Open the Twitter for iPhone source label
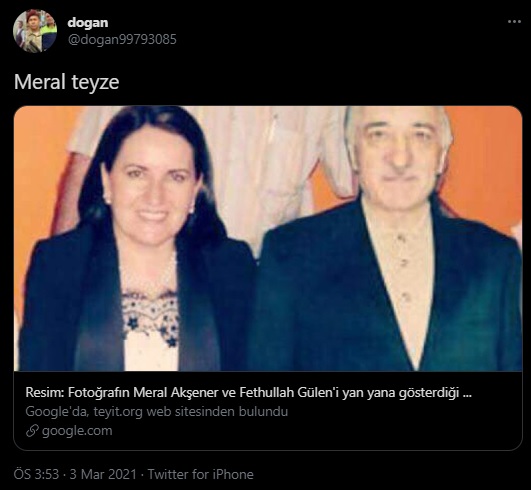 (x=200, y=474)
